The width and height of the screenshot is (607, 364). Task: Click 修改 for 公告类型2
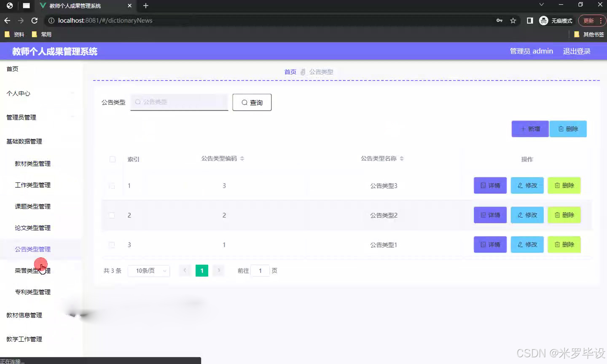(x=527, y=215)
